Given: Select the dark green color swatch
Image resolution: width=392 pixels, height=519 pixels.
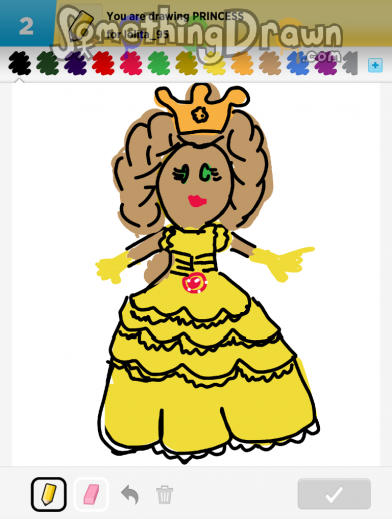Looking at the screenshot, I should (x=48, y=63).
